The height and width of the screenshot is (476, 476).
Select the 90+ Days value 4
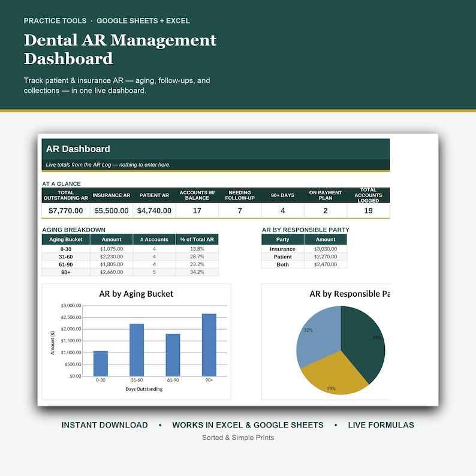pos(282,210)
